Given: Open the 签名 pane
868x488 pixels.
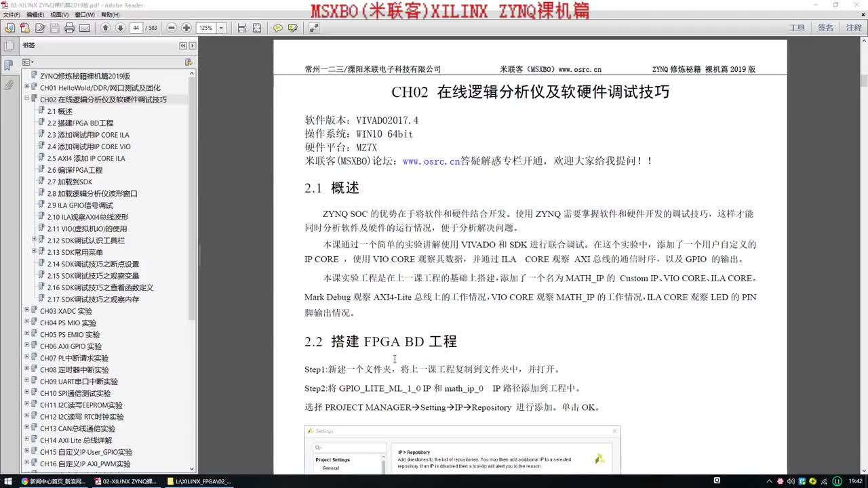Looking at the screenshot, I should point(825,28).
